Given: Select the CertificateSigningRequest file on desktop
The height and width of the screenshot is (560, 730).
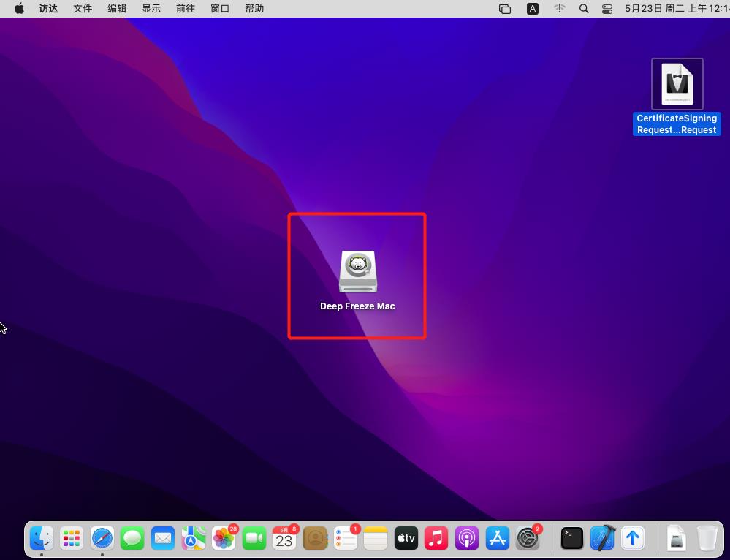Looking at the screenshot, I should coord(677,84).
